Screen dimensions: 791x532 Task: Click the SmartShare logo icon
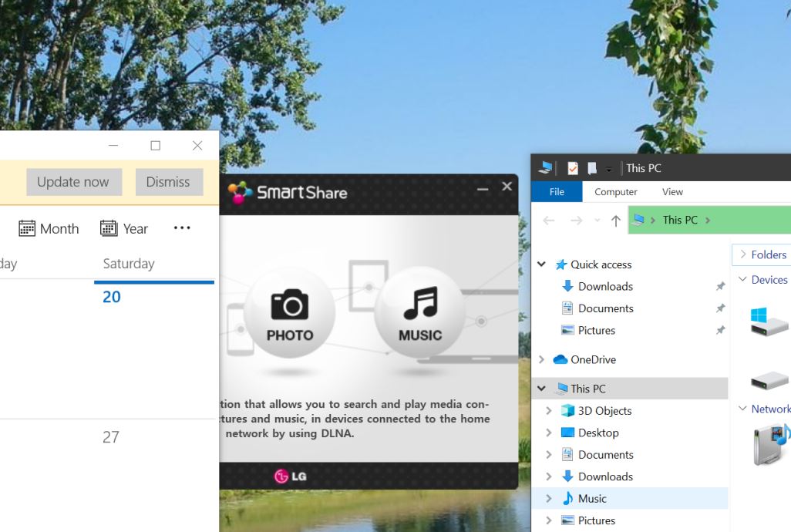239,193
